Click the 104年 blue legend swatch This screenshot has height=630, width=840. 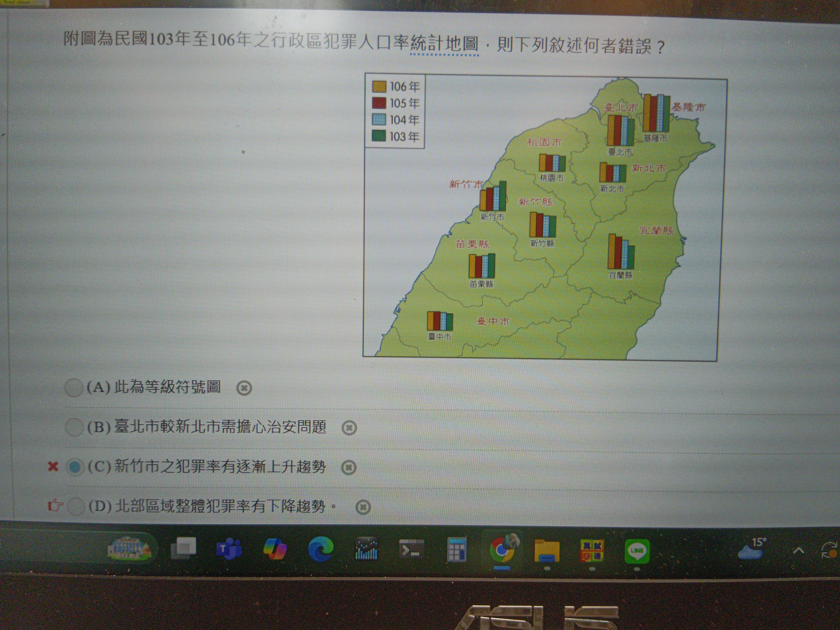[x=379, y=120]
